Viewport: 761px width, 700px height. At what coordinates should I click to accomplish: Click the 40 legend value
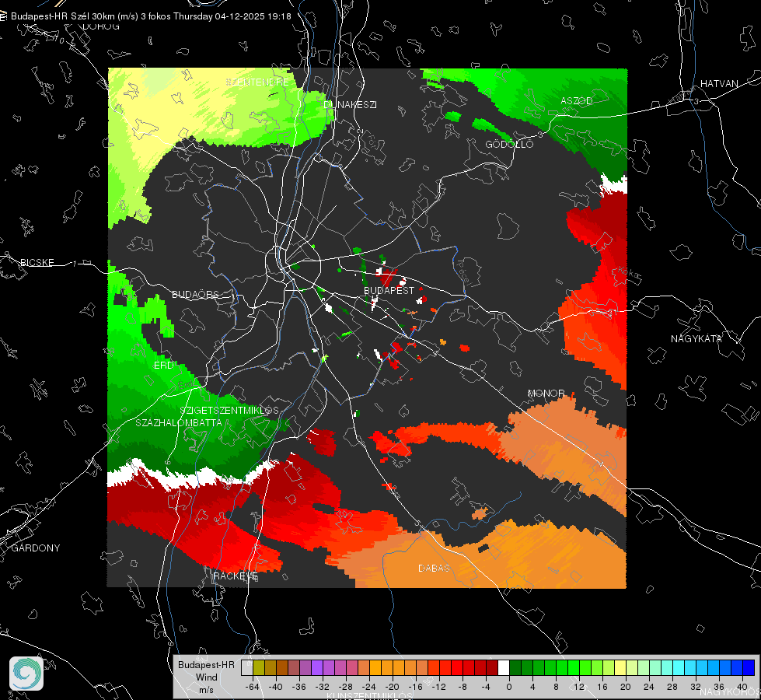[x=742, y=687]
